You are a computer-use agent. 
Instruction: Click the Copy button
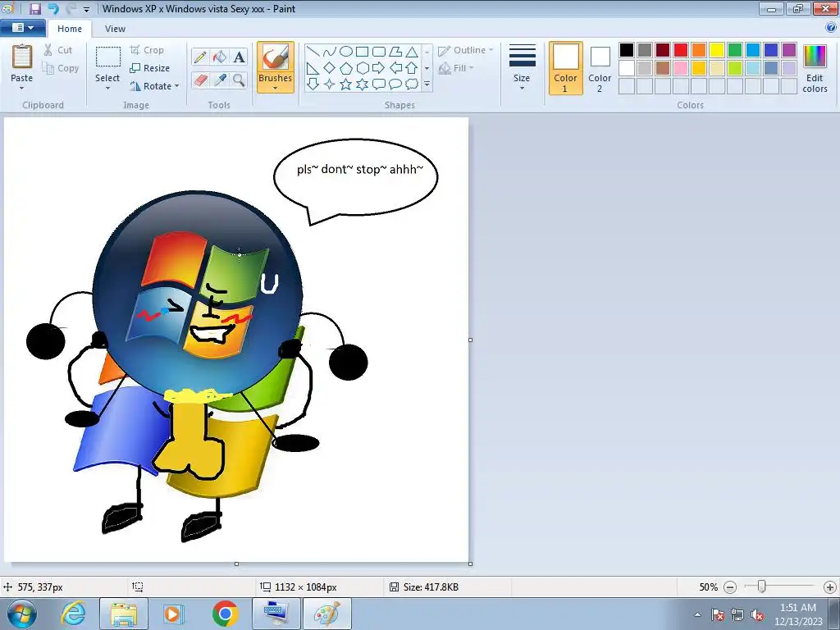(61, 68)
